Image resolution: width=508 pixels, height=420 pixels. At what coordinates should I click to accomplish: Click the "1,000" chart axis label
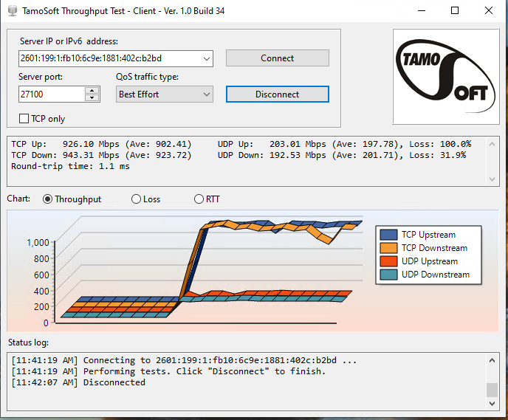38,243
